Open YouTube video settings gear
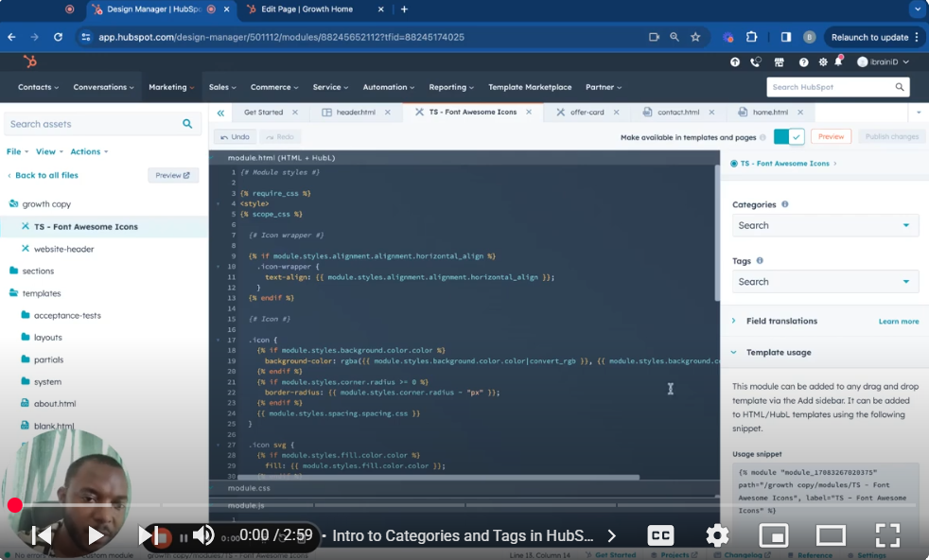 click(717, 535)
